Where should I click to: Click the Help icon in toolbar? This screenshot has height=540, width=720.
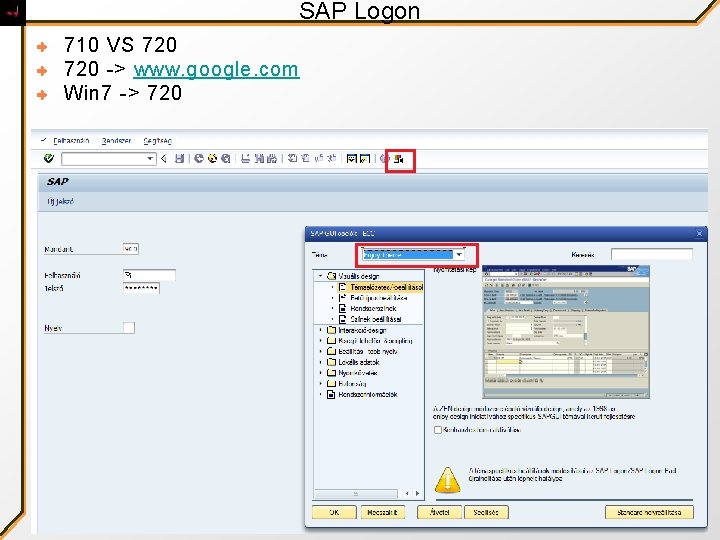[x=385, y=159]
